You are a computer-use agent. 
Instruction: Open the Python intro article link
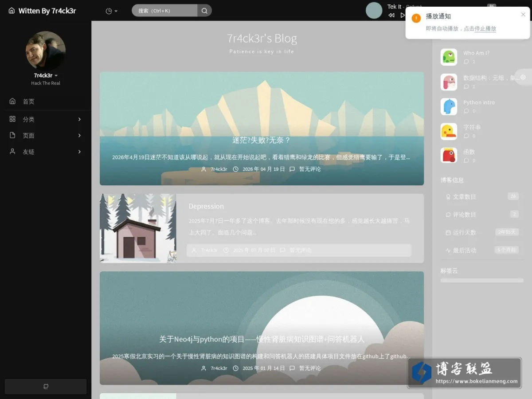479,102
